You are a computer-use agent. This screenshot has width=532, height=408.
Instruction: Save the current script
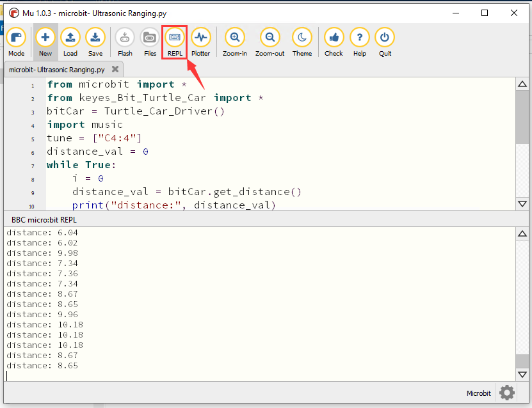pyautogui.click(x=95, y=42)
